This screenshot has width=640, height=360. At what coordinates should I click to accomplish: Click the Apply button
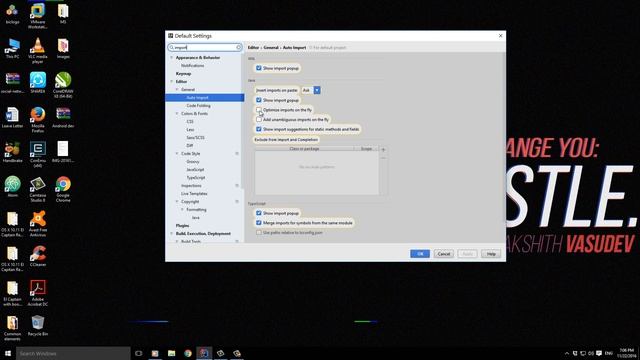[x=467, y=254]
